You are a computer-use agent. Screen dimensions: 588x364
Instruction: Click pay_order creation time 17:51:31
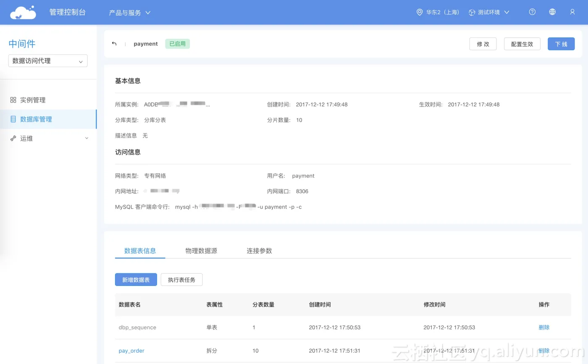tap(335, 351)
